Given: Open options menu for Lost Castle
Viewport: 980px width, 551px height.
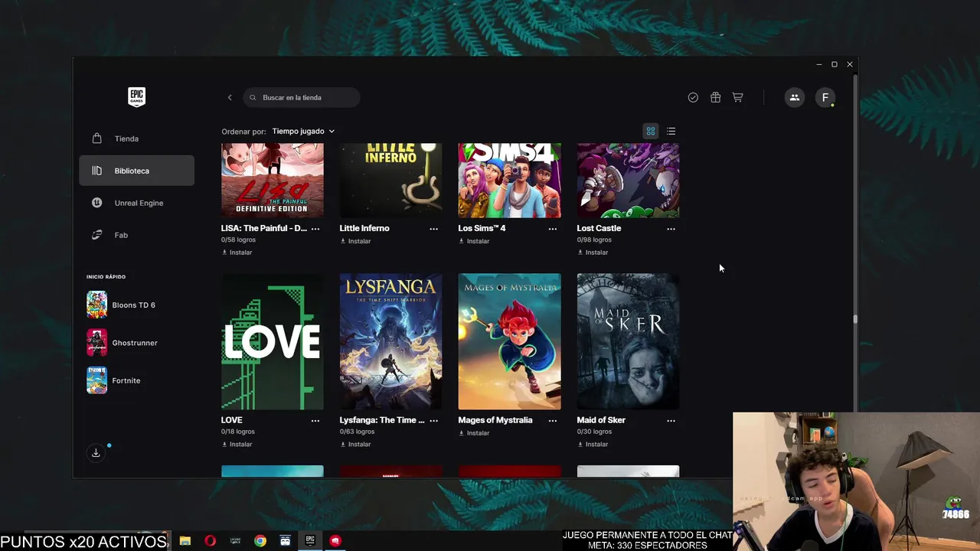Looking at the screenshot, I should pos(671,229).
